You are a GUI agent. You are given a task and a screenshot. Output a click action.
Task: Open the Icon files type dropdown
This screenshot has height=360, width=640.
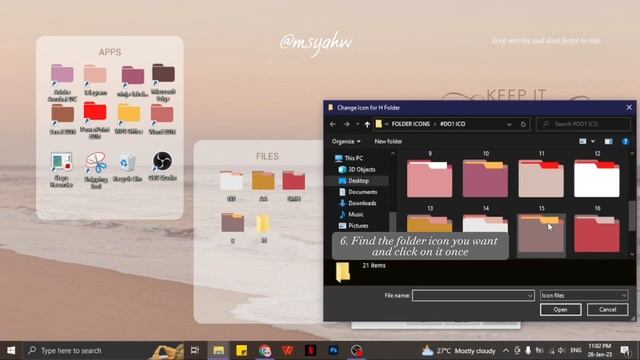584,296
